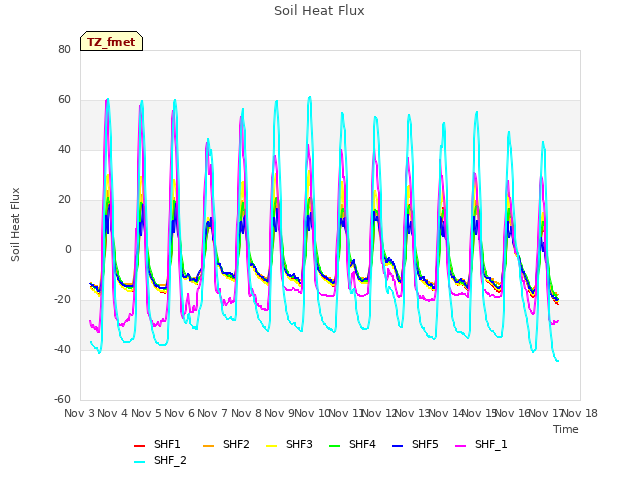Click the vertical Soil Heat Flux axis label
Screen dimensions: 640x480
pos(15,224)
